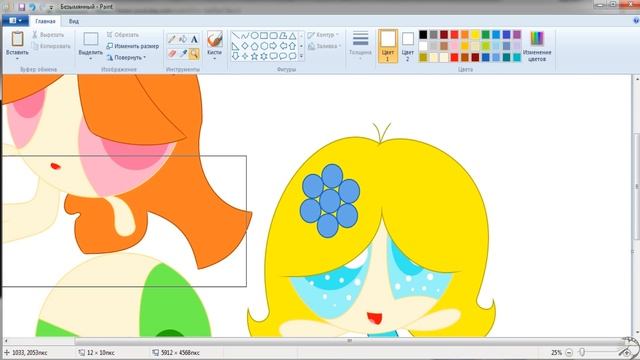
Task: Expand the shapes gallery more arrow
Action: (302, 56)
